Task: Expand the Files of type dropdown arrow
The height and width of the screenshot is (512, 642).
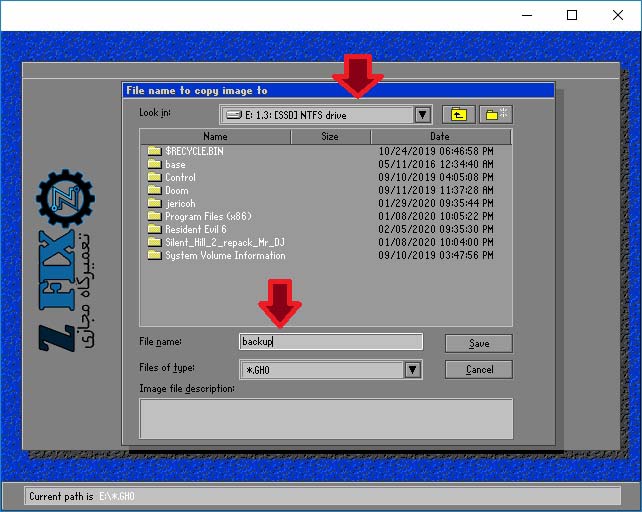Action: (x=412, y=370)
